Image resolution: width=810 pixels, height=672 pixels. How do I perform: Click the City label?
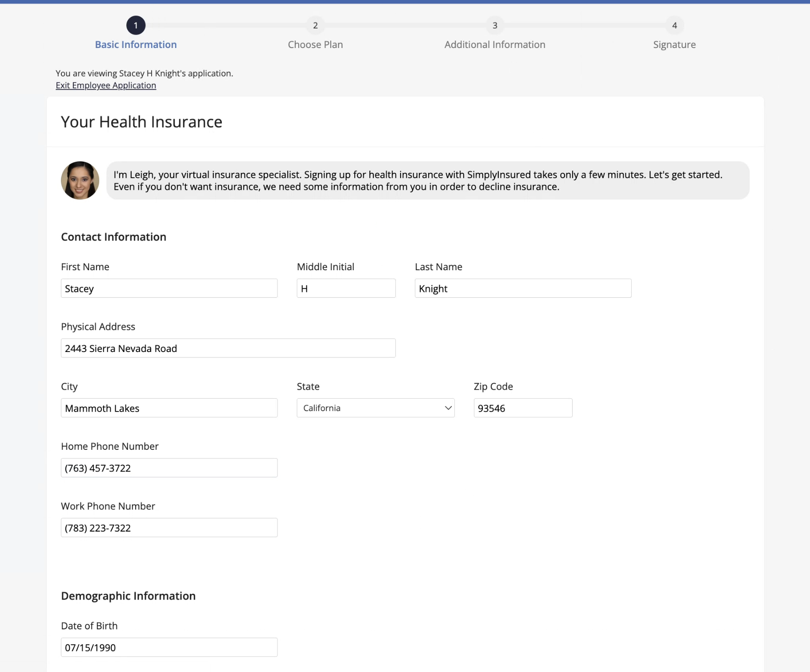(x=69, y=387)
